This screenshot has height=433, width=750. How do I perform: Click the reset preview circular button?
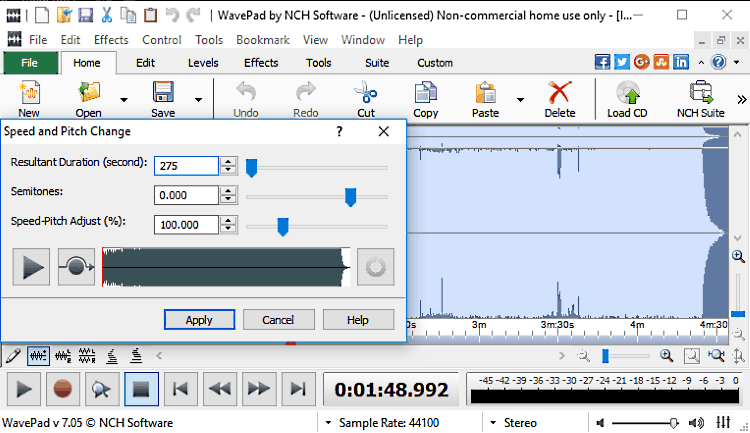pos(375,266)
